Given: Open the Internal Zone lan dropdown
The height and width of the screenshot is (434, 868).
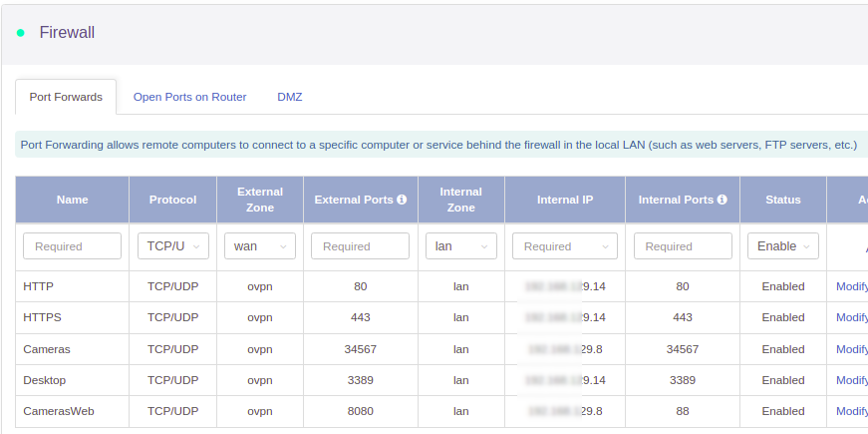Looking at the screenshot, I should pyautogui.click(x=460, y=246).
